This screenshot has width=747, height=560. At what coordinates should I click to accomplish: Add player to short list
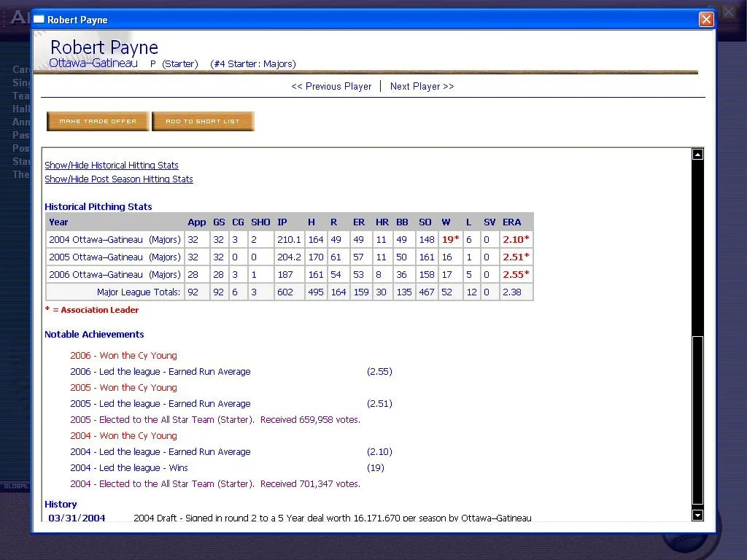pyautogui.click(x=203, y=121)
